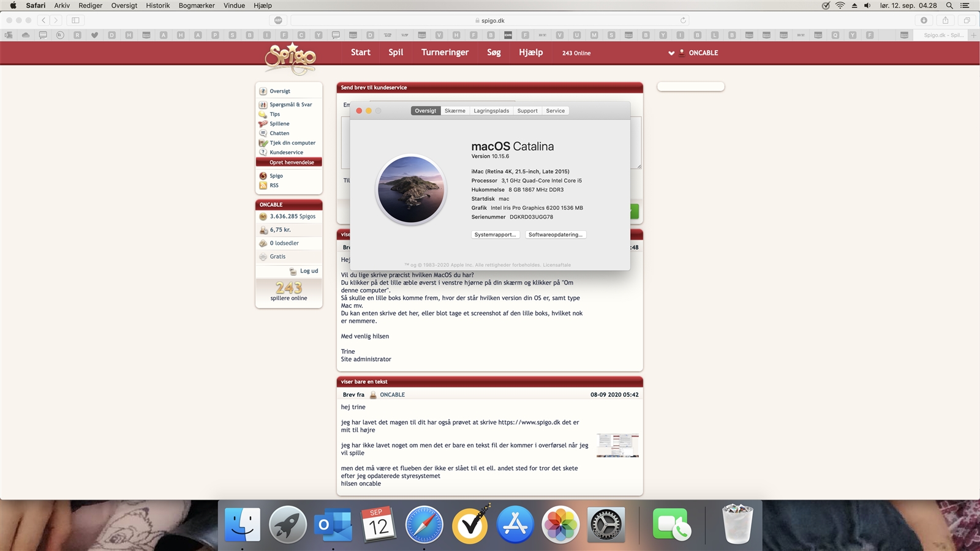
Task: Click the Norton checkmark dock icon
Action: tap(470, 525)
